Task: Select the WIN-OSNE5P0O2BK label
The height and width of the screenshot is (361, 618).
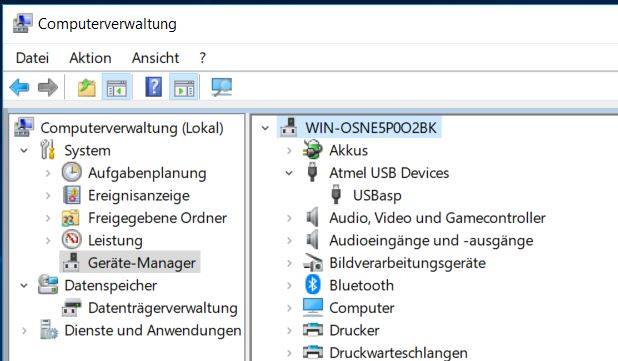Action: click(x=371, y=128)
